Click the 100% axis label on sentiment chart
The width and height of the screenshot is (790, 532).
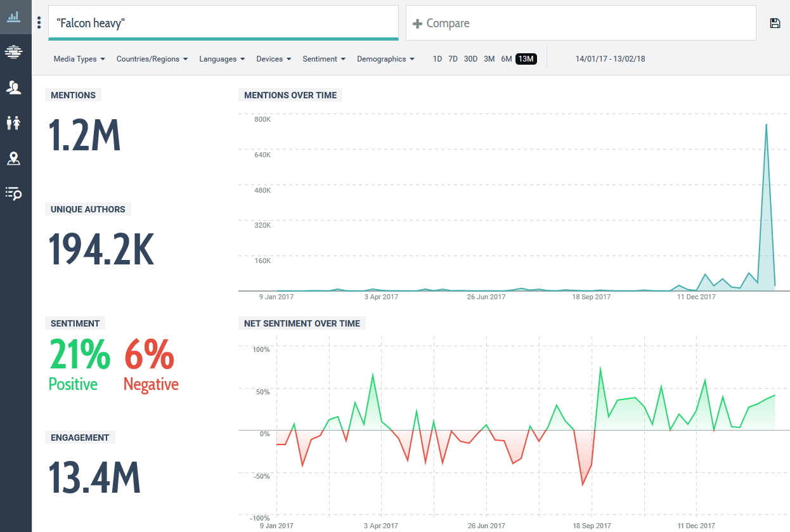pos(261,349)
